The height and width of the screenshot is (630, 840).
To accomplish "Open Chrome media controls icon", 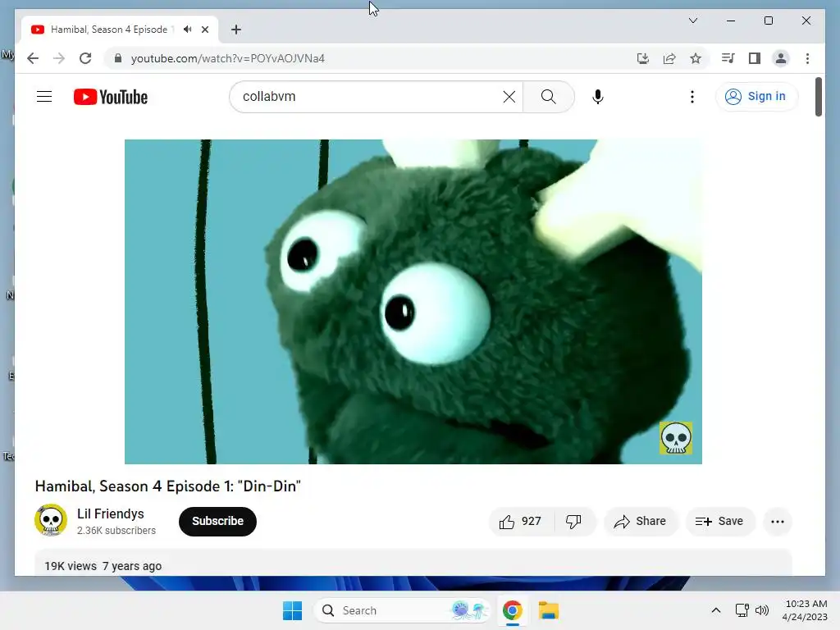I will (728, 58).
